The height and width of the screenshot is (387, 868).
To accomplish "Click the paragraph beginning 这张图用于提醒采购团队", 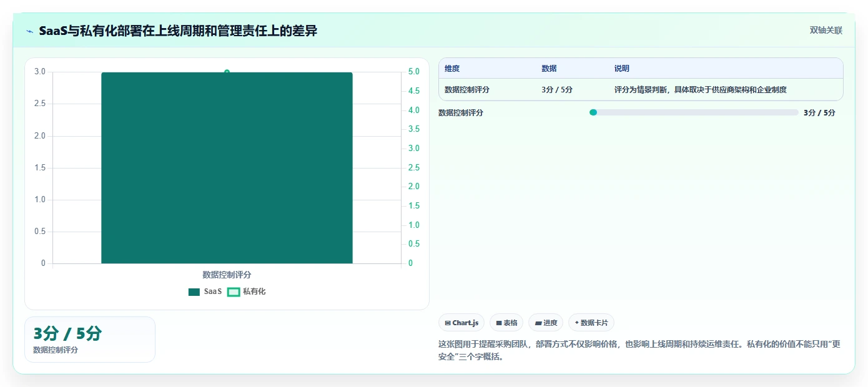I will pos(640,350).
